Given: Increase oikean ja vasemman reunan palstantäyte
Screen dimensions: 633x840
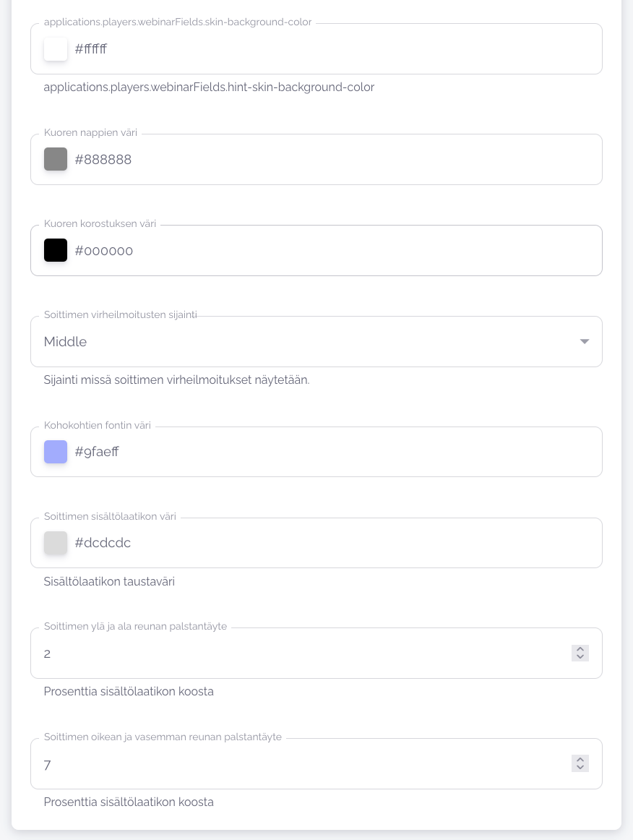Looking at the screenshot, I should [x=580, y=760].
